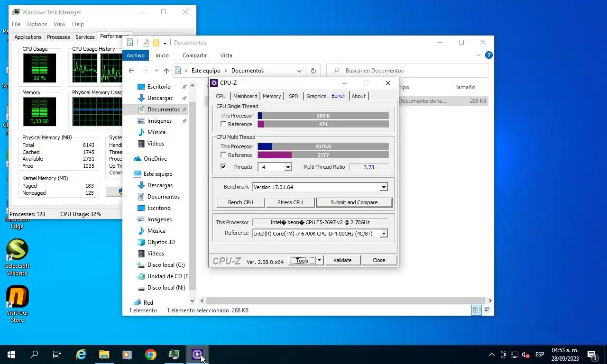Open address bar history dropdown
The image size is (607, 364).
pos(299,71)
